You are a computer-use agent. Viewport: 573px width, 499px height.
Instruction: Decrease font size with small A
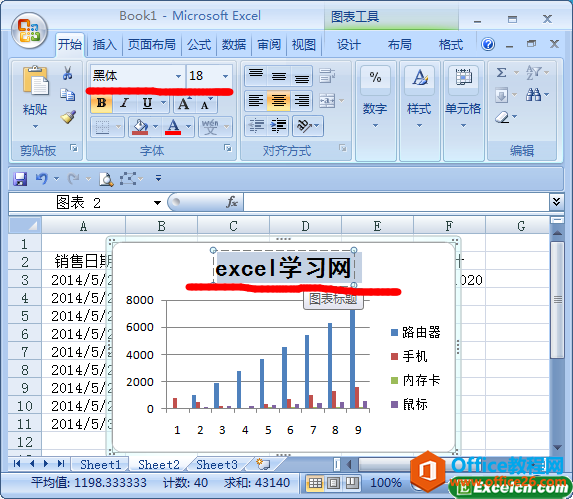point(206,104)
